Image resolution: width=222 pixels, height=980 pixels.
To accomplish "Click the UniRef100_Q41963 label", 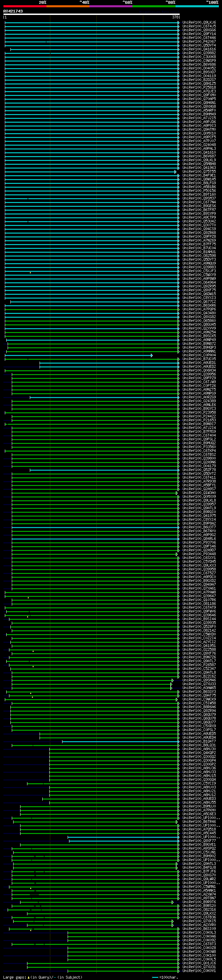I will tap(199, 168).
